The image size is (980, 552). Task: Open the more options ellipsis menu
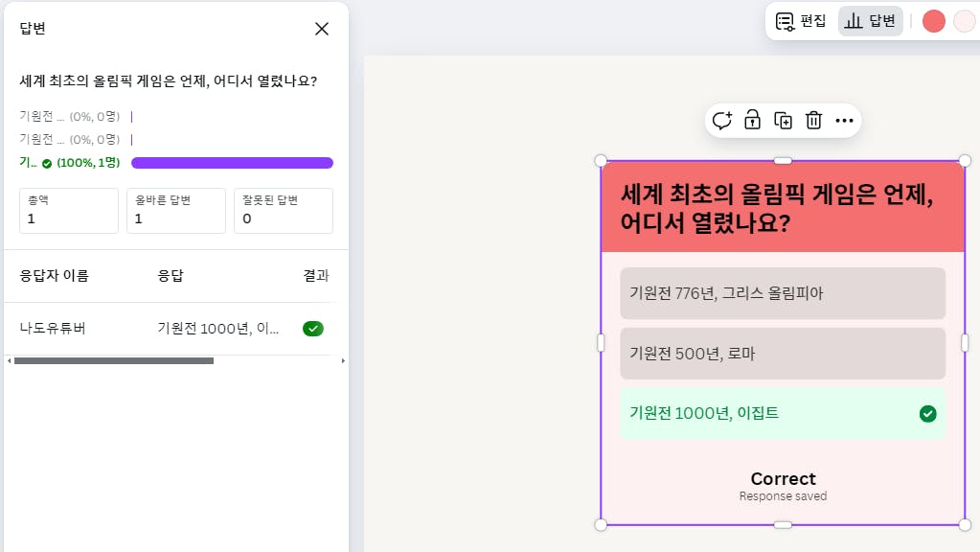point(844,120)
